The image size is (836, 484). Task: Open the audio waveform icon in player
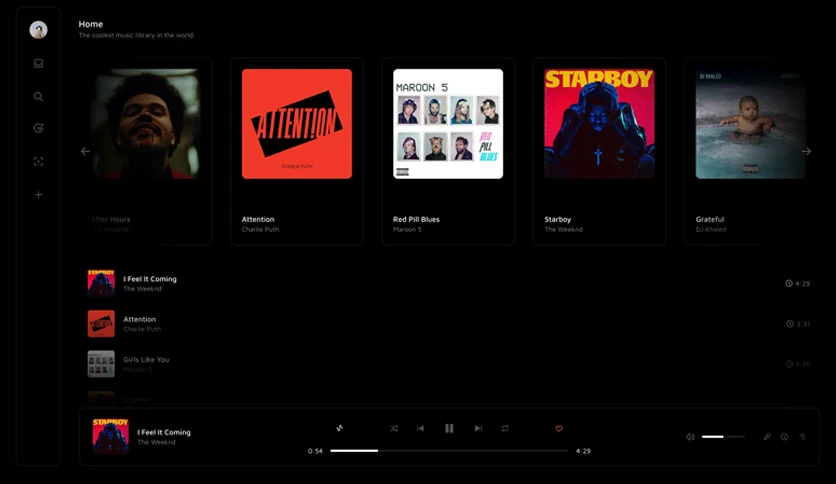point(340,428)
